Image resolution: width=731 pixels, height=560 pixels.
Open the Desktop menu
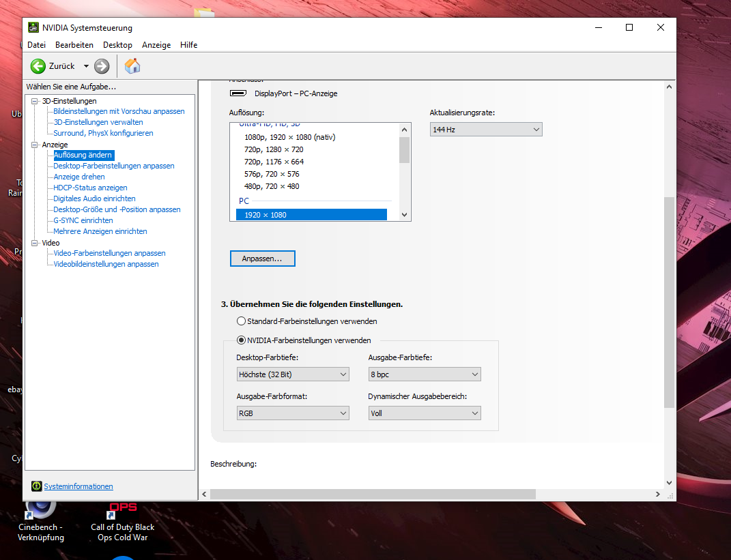117,45
